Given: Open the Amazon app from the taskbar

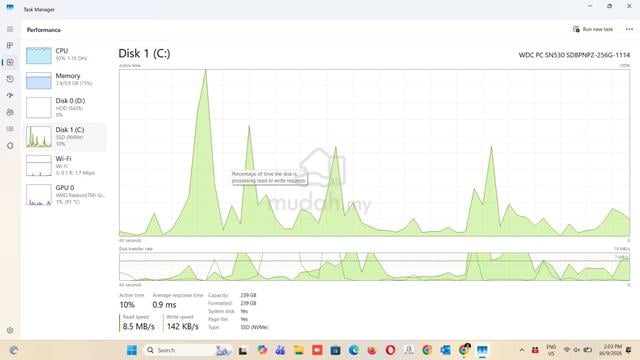Looking at the screenshot, I should [409, 350].
